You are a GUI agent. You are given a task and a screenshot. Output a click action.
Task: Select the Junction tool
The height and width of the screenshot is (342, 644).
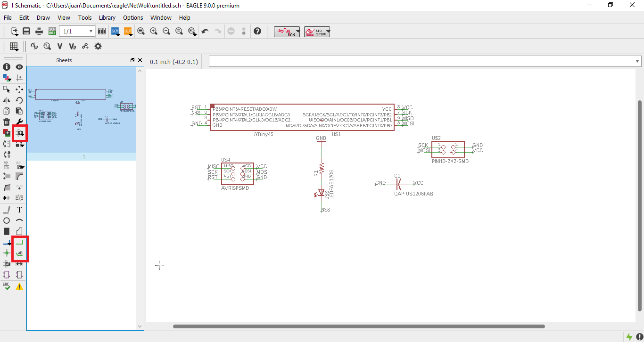point(7,253)
